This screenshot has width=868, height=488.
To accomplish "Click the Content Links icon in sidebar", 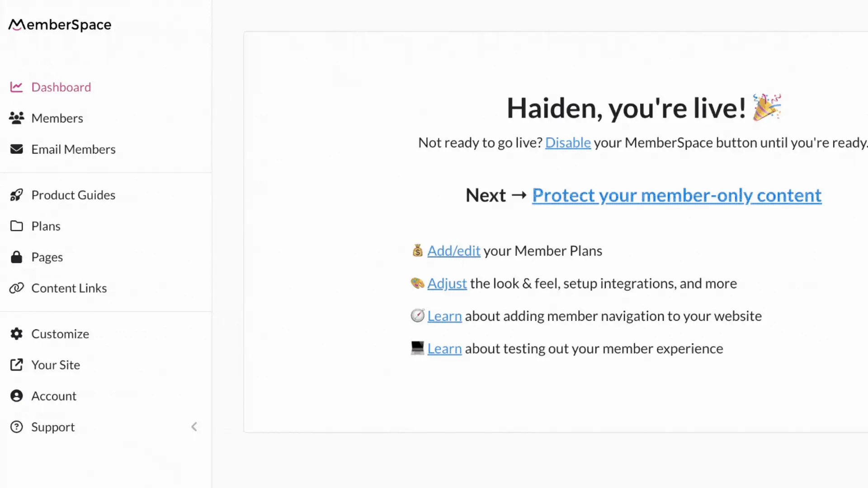I will pyautogui.click(x=16, y=288).
